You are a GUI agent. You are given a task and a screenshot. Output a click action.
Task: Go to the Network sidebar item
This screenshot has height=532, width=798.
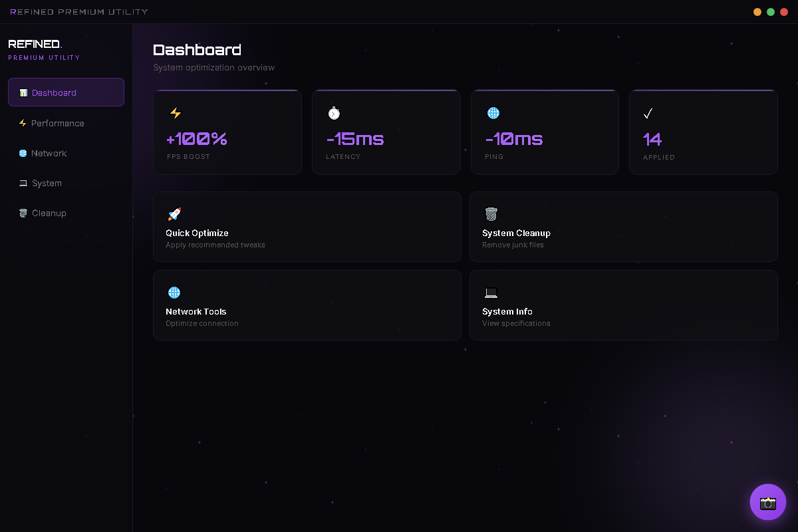49,153
